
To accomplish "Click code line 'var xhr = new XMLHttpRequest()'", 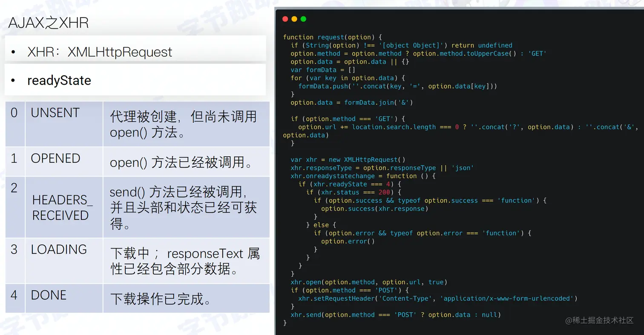I will (348, 160).
